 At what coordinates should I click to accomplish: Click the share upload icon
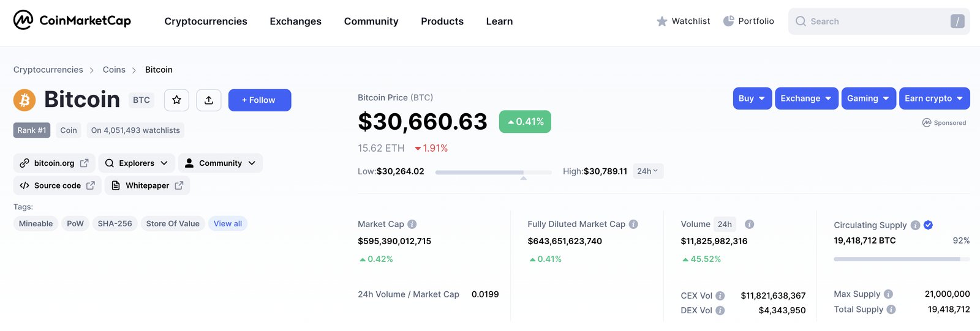click(x=208, y=100)
